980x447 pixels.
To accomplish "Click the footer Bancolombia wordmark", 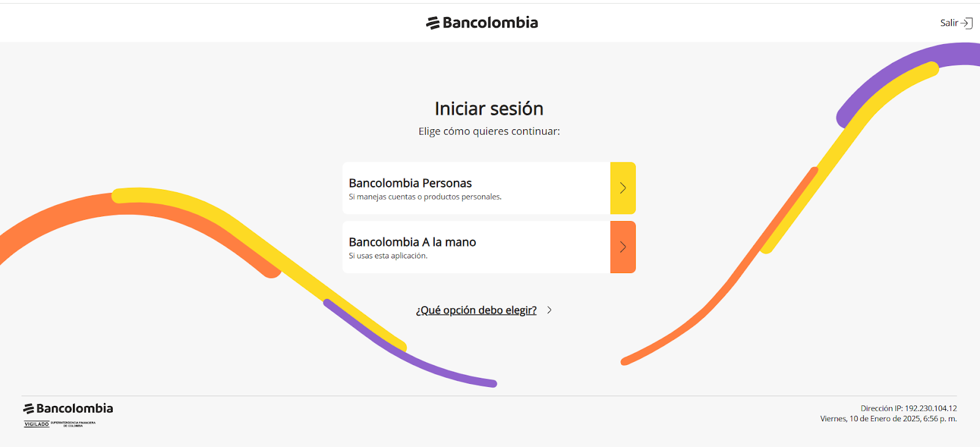I will click(x=75, y=408).
